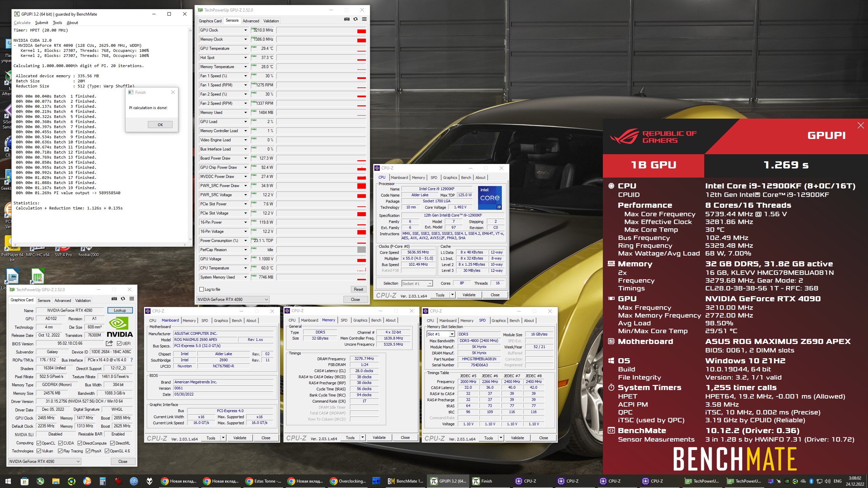868x488 pixels.
Task: Click the BIOS export share icon
Action: coord(109,343)
